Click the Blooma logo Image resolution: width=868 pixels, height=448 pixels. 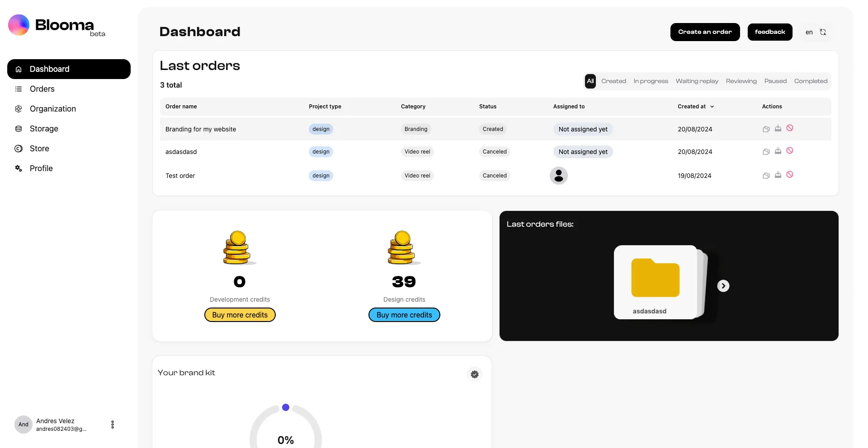[57, 25]
